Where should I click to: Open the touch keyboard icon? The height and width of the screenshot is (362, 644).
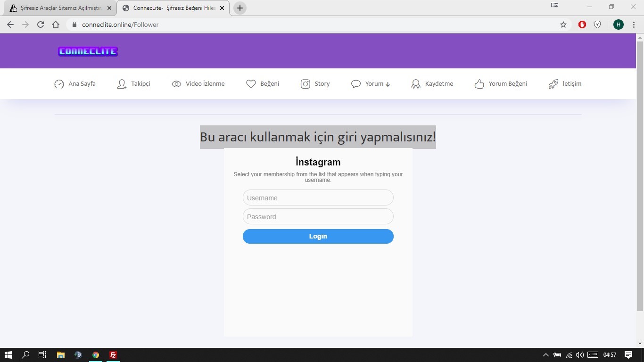pos(593,355)
